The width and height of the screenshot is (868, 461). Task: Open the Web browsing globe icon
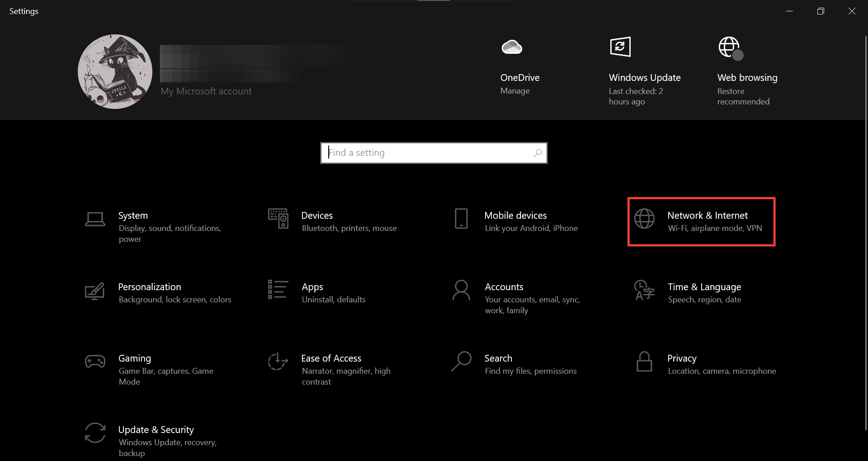[x=731, y=48]
